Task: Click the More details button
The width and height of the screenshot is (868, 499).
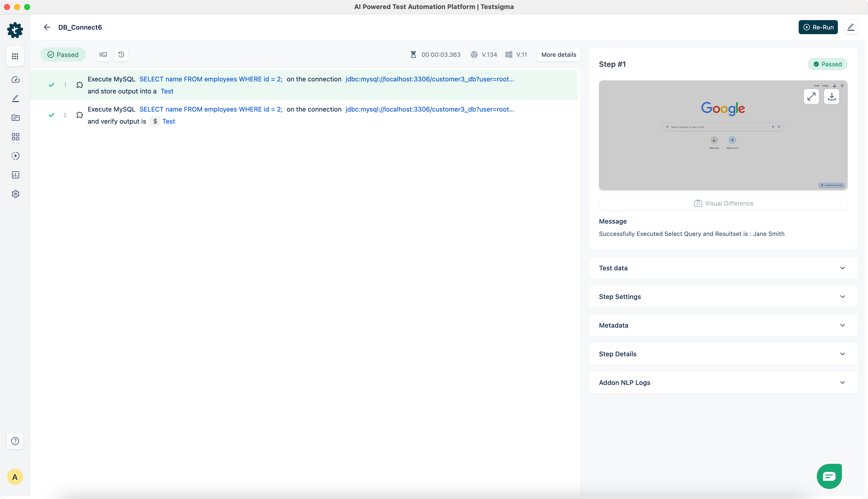Action: pyautogui.click(x=559, y=55)
